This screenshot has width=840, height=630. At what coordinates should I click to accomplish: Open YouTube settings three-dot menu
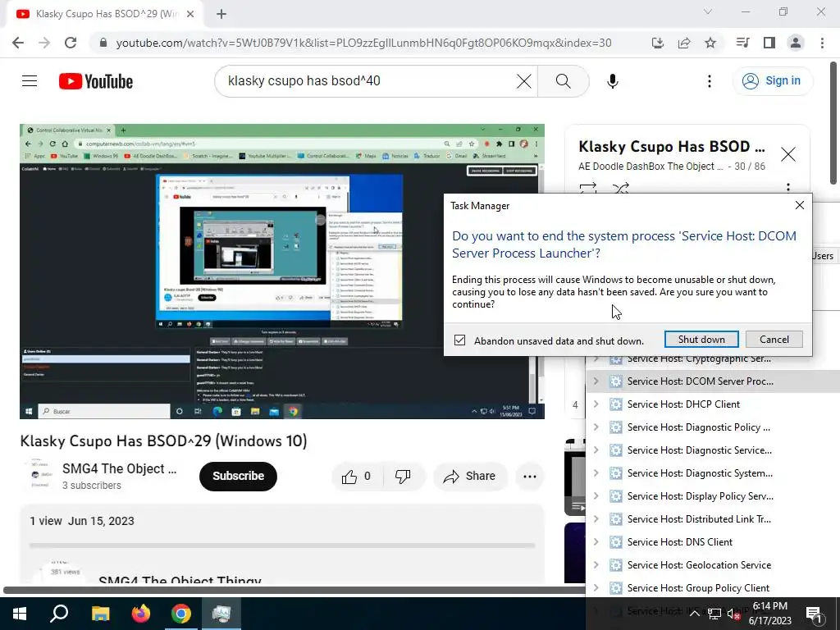[x=710, y=81]
